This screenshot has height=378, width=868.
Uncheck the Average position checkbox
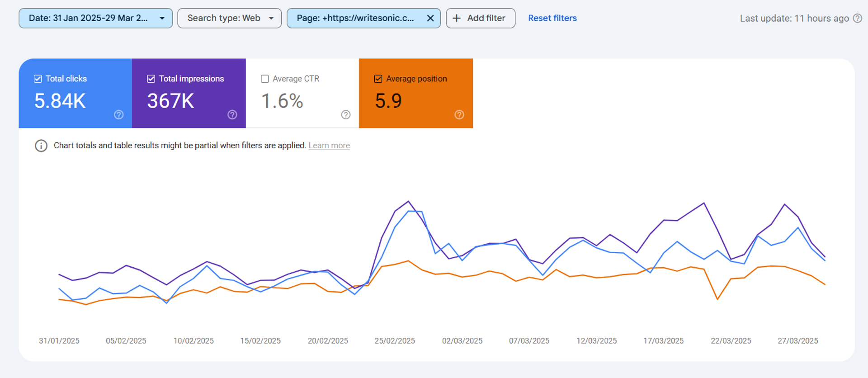(378, 79)
